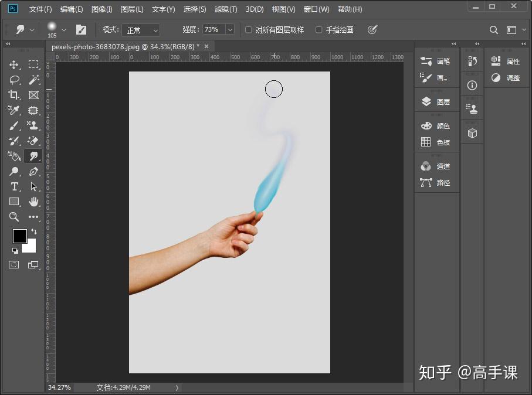The height and width of the screenshot is (395, 532).
Task: Collapse the toolbox panel arrows
Action: pos(8,44)
